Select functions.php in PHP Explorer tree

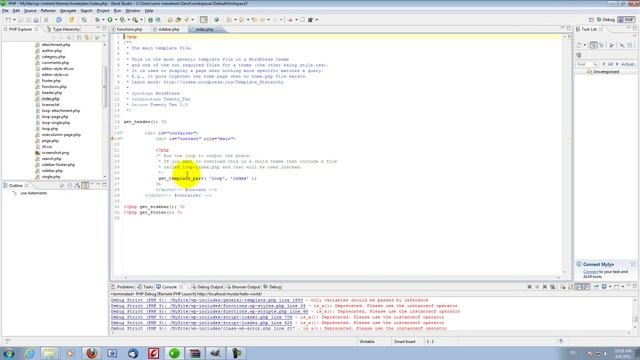(x=54, y=87)
